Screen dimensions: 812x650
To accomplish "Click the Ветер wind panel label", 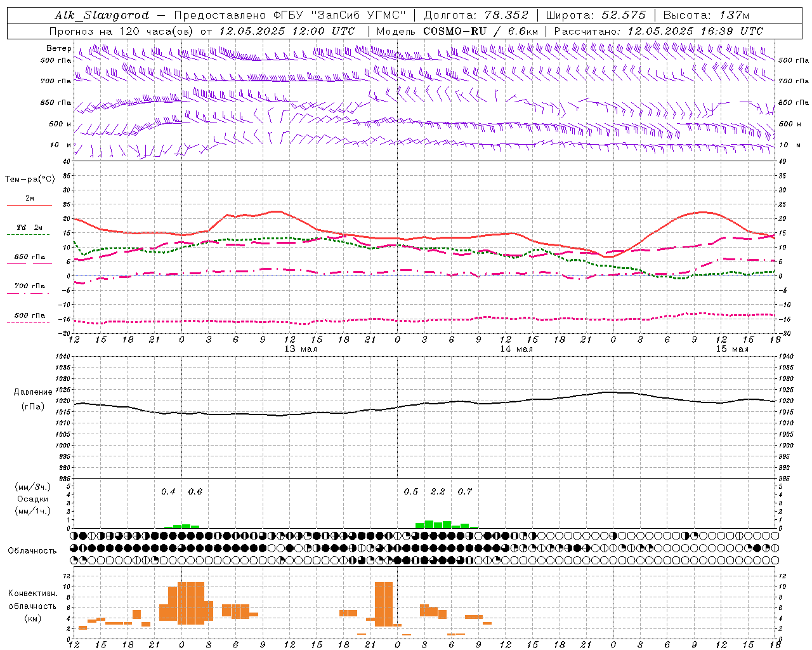I will click(x=58, y=48).
